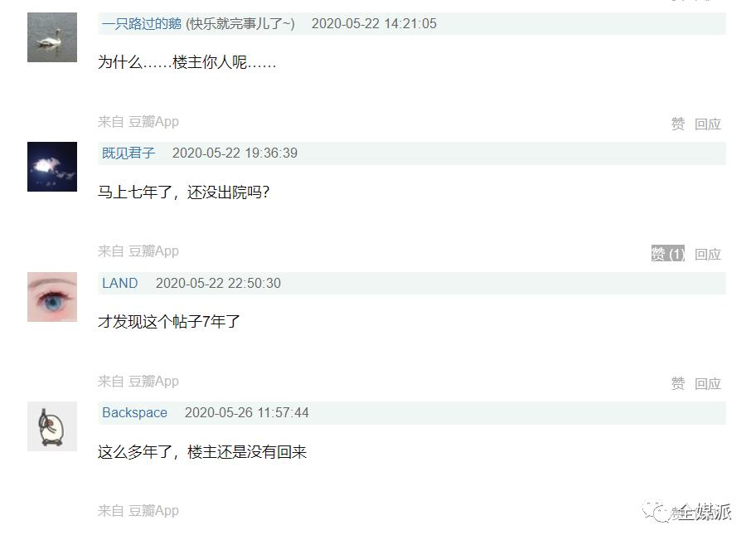Screen dimensions: 756x545
Task: Open the swan avatar of 一只路过的鹅
Action: pos(52,37)
